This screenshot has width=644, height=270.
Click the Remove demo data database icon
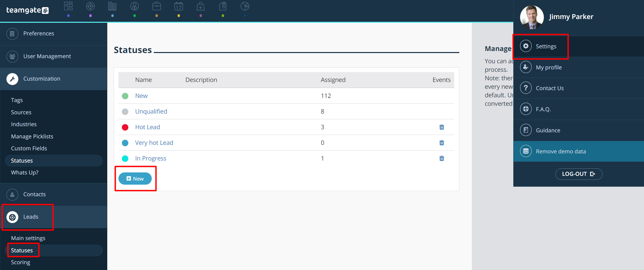526,151
